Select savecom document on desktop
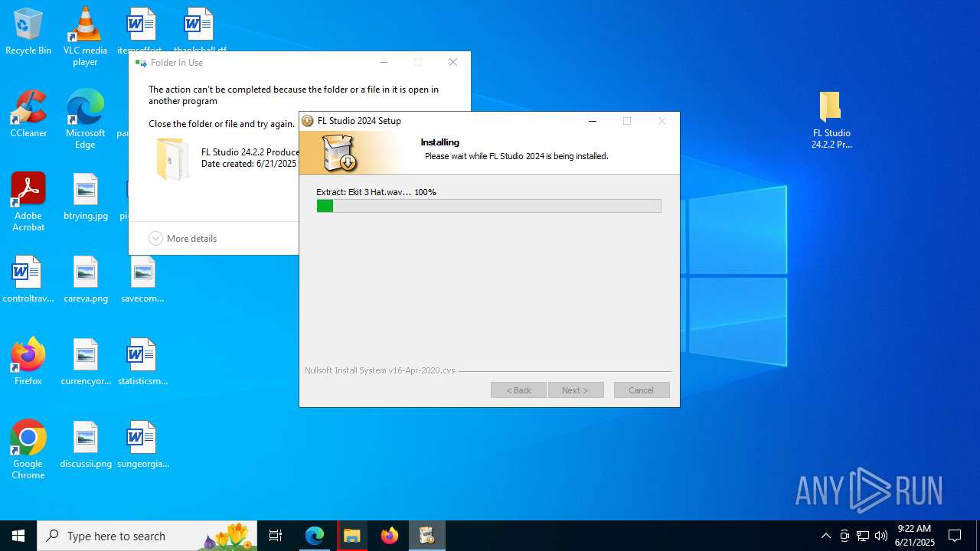The width and height of the screenshot is (980, 551). tap(142, 279)
